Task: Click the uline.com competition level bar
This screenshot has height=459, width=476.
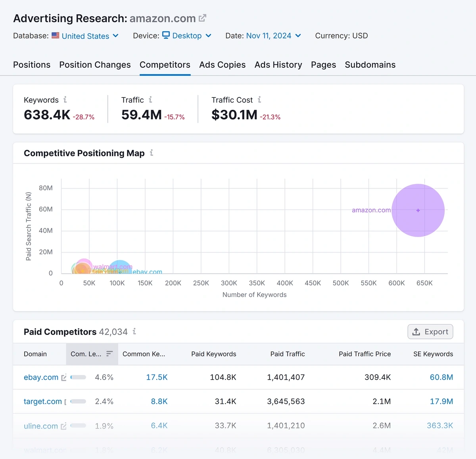Action: (78, 426)
